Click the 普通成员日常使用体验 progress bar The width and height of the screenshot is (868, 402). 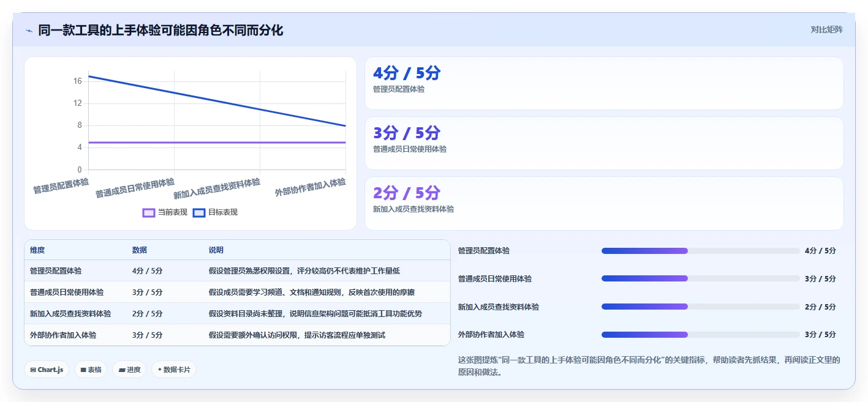pyautogui.click(x=701, y=278)
